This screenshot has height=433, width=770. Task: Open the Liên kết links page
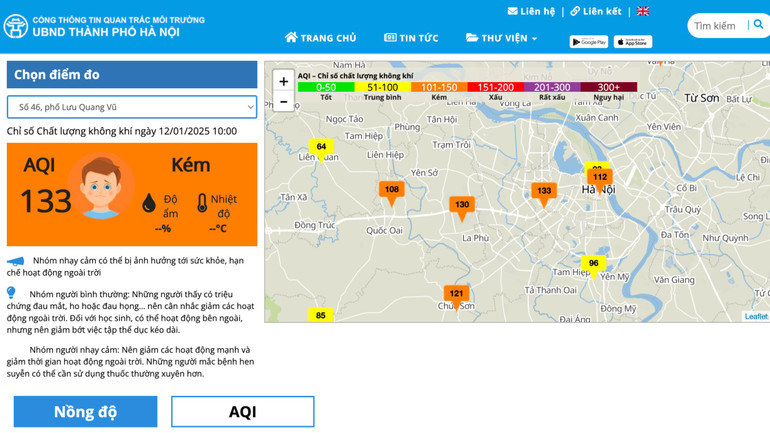click(596, 12)
